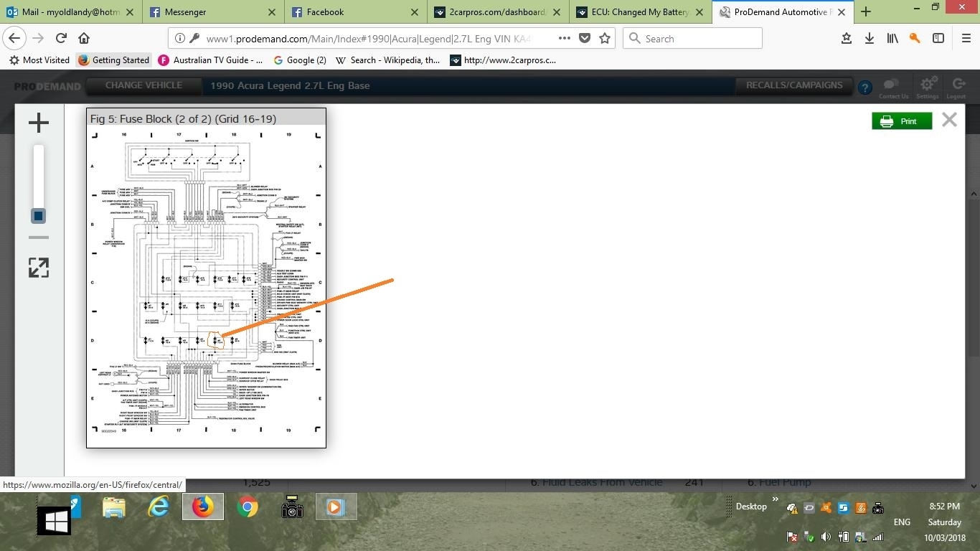Click the ProDemand logo
This screenshot has height=551, width=980.
(x=47, y=86)
